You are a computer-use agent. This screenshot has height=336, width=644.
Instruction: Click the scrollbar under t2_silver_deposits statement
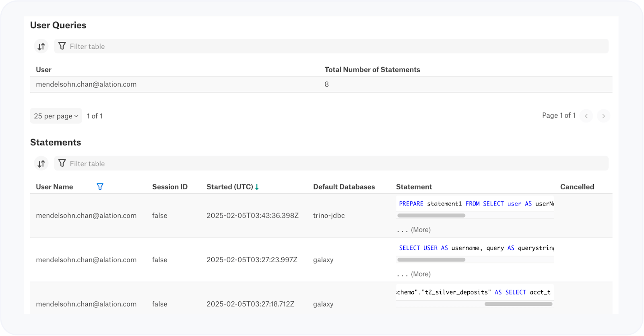(x=518, y=304)
